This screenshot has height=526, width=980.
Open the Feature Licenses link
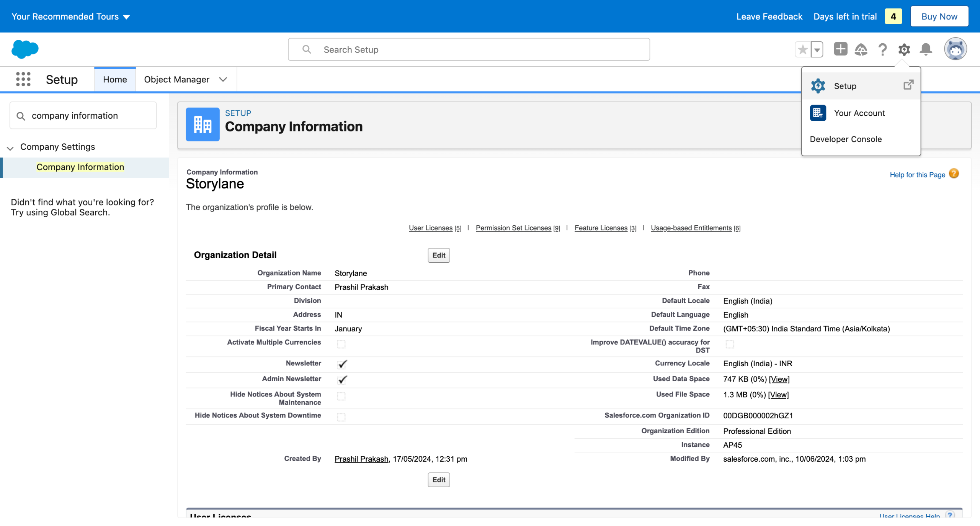pyautogui.click(x=605, y=228)
